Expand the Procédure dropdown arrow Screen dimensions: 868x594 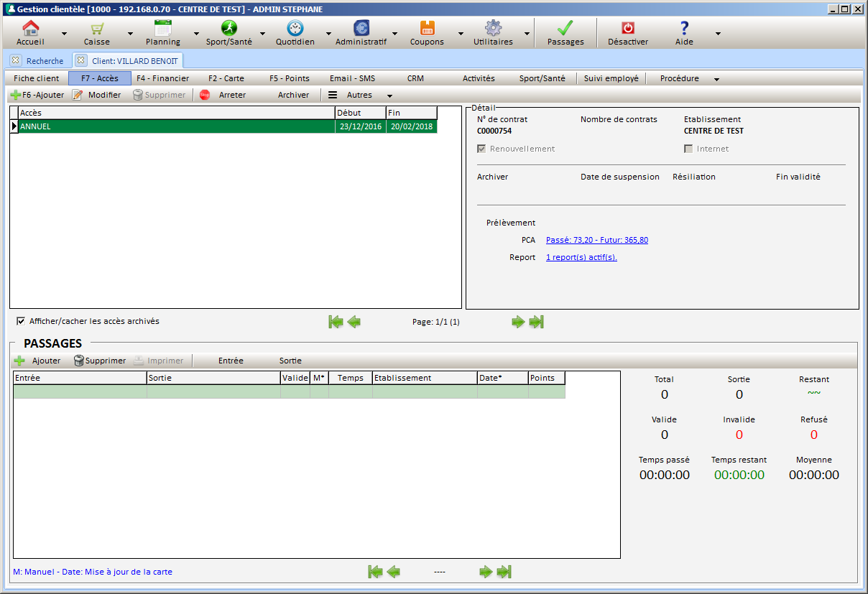coord(716,79)
